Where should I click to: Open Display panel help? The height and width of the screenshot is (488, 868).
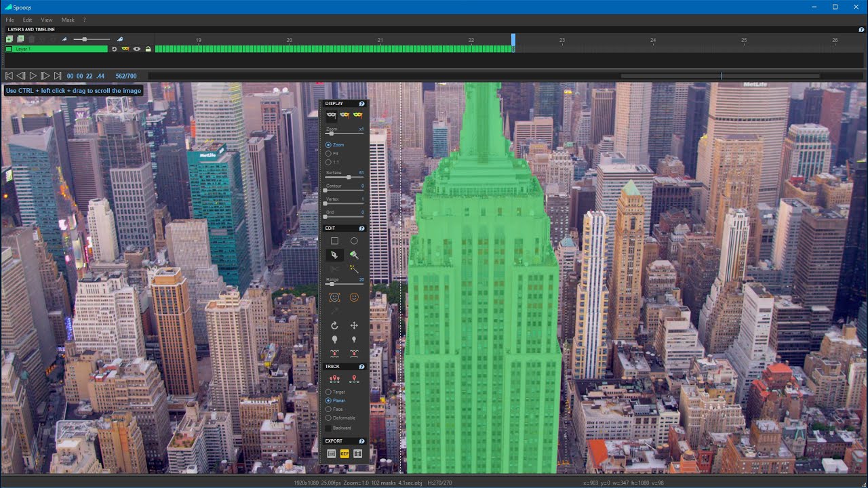[x=361, y=104]
